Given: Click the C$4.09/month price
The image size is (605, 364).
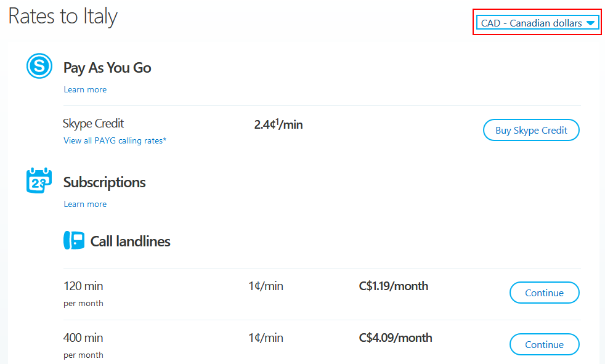Looking at the screenshot, I should pyautogui.click(x=395, y=338).
